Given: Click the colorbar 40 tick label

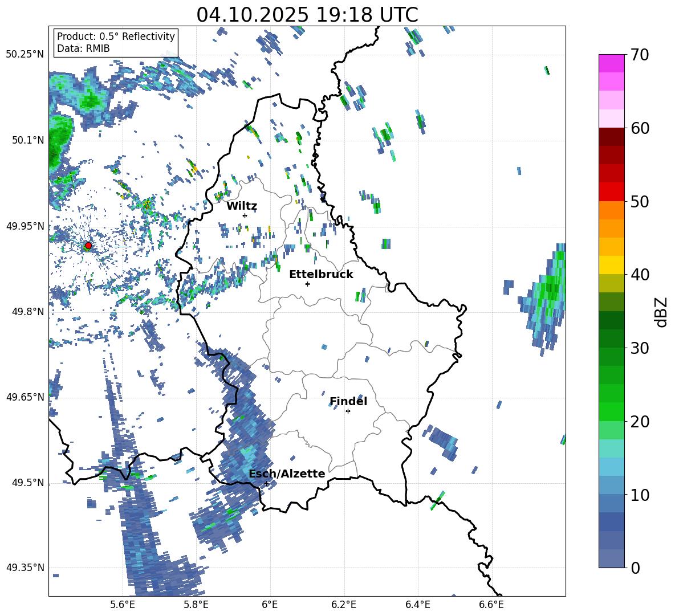Looking at the screenshot, I should click(x=640, y=275).
